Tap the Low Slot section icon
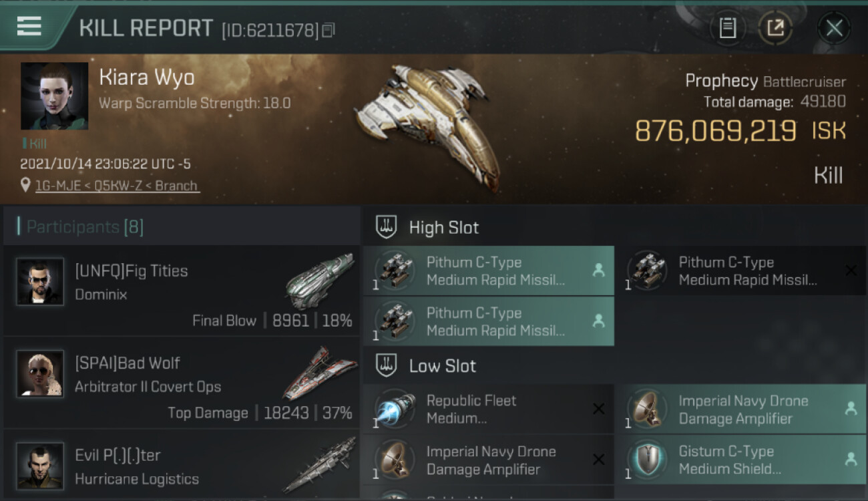Image resolution: width=868 pixels, height=501 pixels. tap(387, 365)
